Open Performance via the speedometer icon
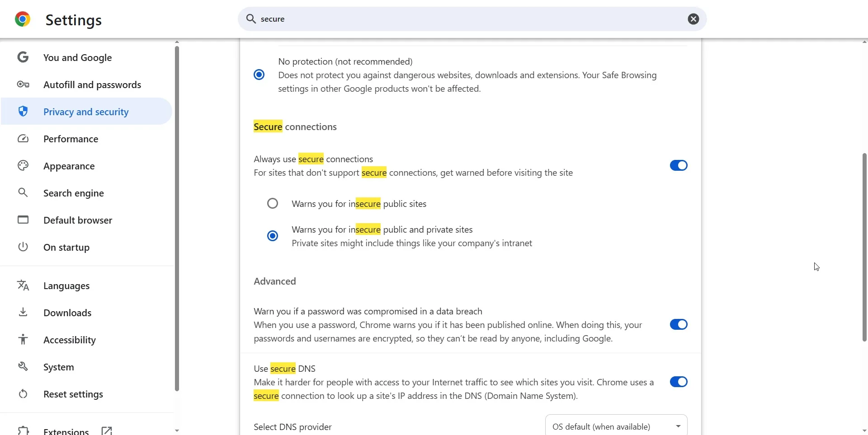 [23, 139]
